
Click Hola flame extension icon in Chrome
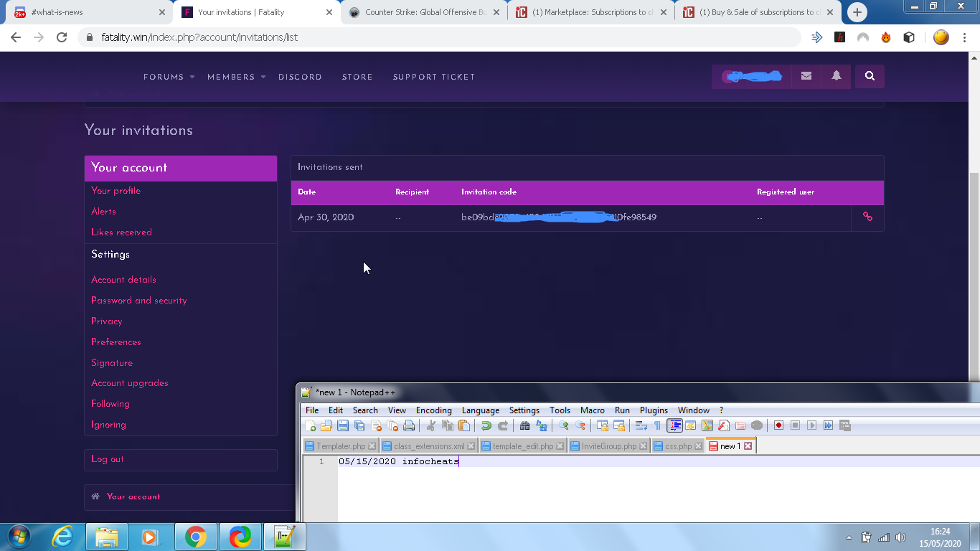click(886, 37)
